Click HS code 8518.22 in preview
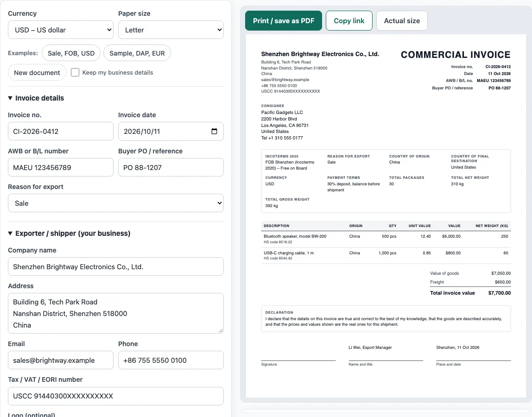The height and width of the screenshot is (417, 532). pos(278,242)
